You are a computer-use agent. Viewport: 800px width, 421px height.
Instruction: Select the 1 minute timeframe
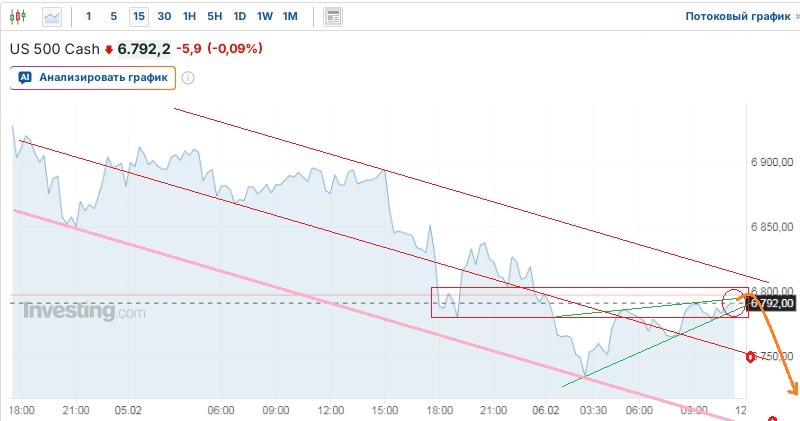[89, 17]
